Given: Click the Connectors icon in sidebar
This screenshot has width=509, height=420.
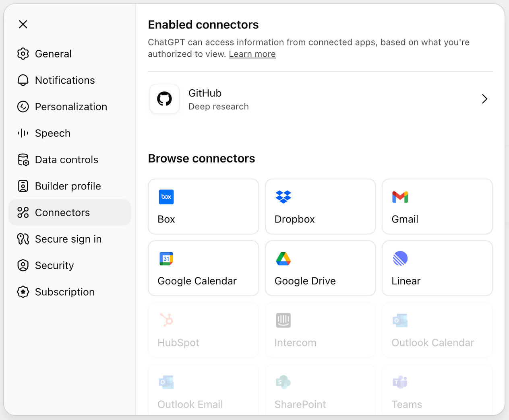Looking at the screenshot, I should tap(23, 212).
